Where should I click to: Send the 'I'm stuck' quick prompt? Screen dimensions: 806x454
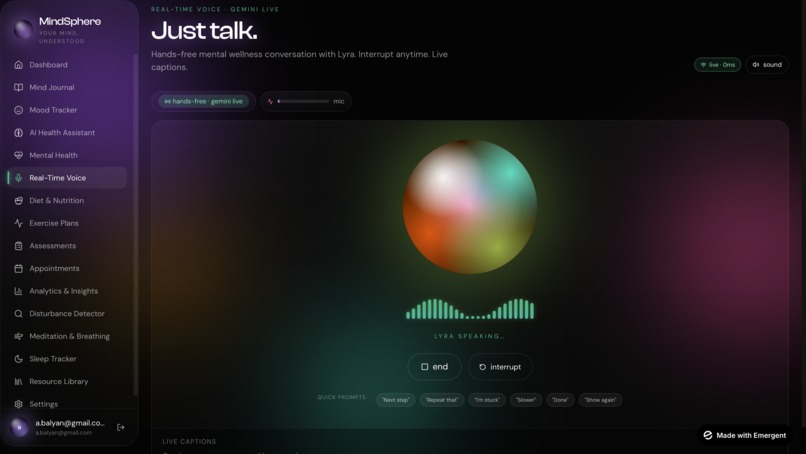coord(487,400)
